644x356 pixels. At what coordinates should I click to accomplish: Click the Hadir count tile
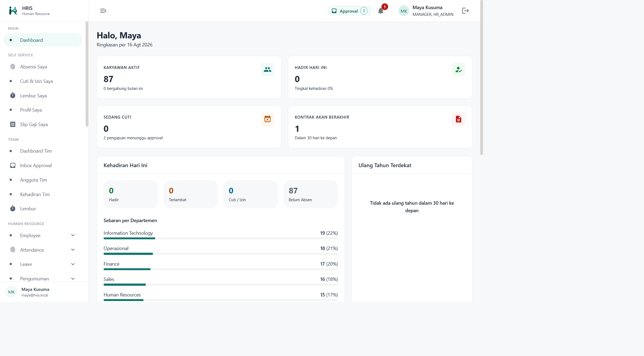[x=131, y=194]
